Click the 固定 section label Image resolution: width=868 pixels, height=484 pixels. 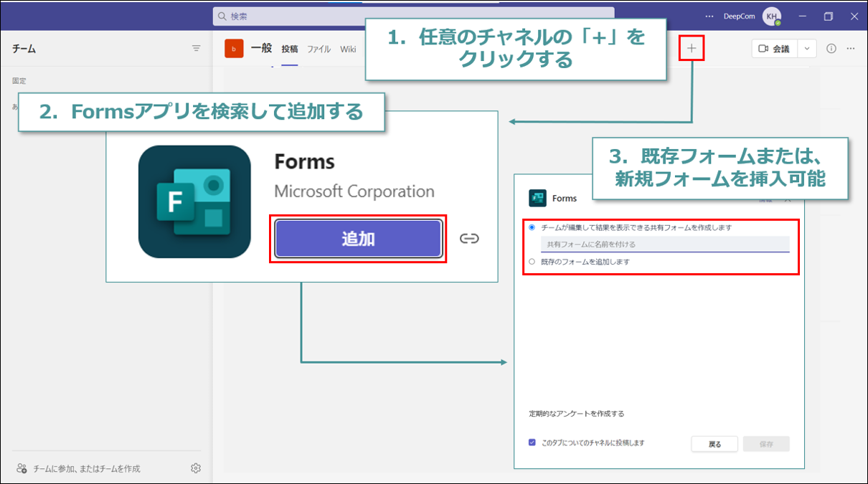tap(19, 81)
